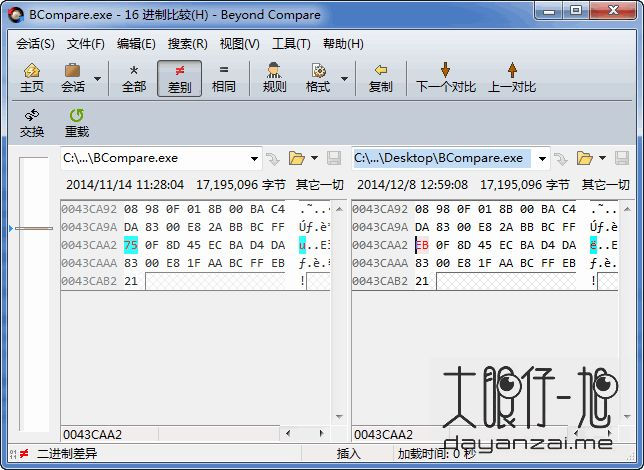
Task: Click the left pane save disk icon
Action: (334, 158)
